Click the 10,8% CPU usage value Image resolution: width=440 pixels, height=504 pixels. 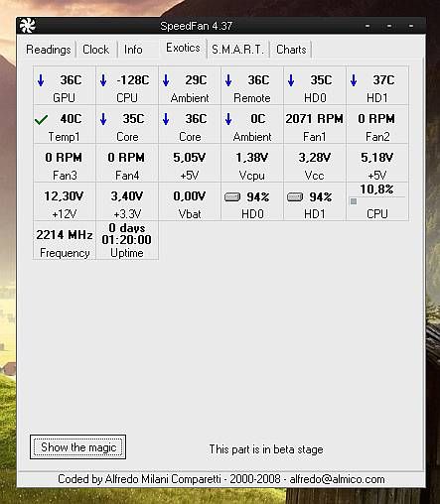pos(376,189)
